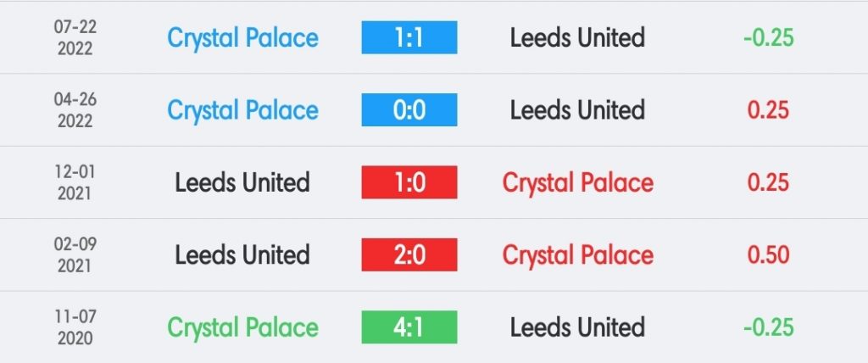
Task: Select the 0.50 handicap value
Action: click(x=768, y=255)
